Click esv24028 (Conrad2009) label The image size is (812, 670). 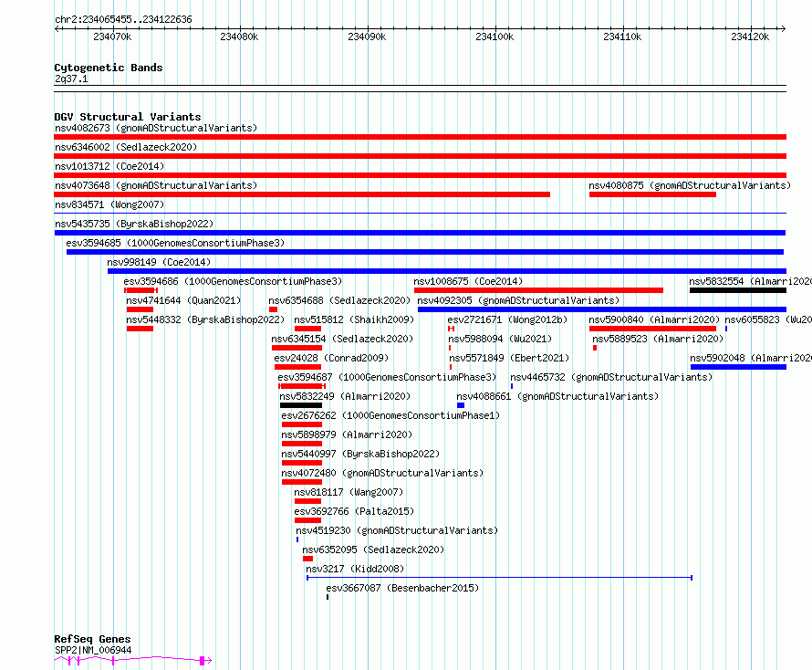coord(331,358)
